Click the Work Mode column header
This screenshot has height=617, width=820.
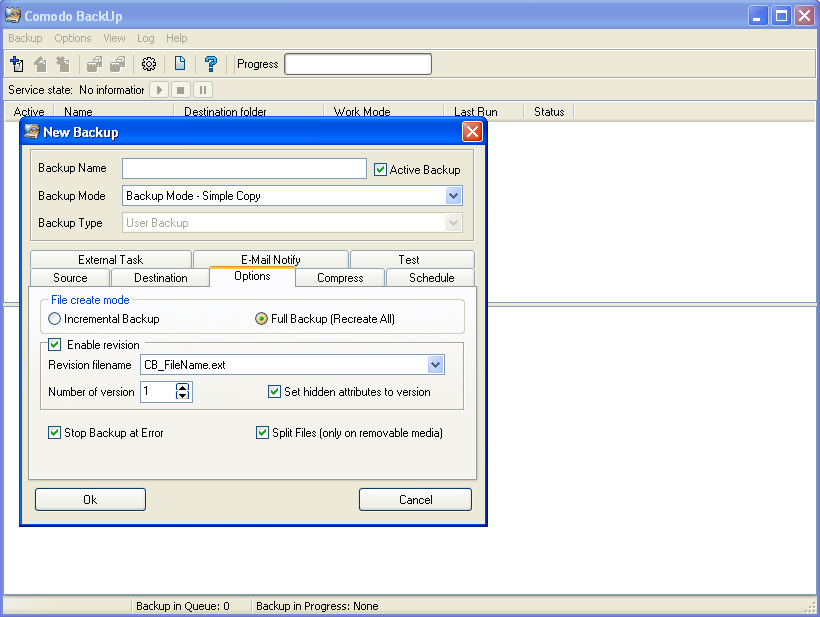(384, 111)
